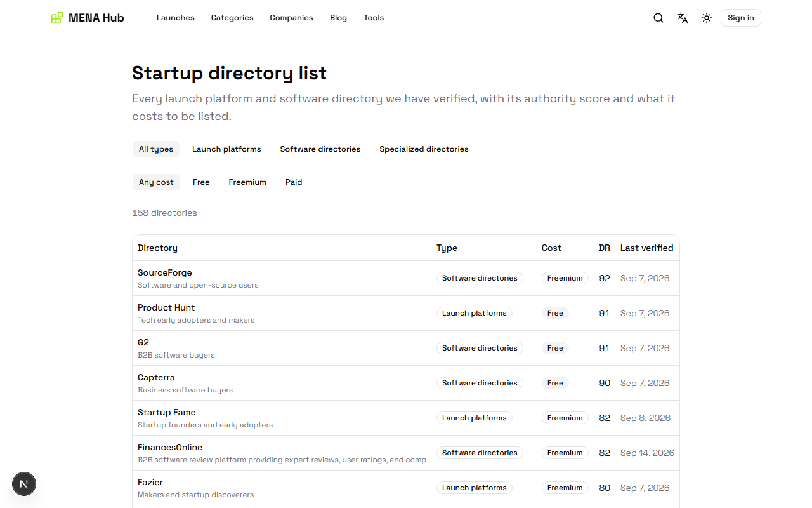Click the Type column header

click(447, 248)
